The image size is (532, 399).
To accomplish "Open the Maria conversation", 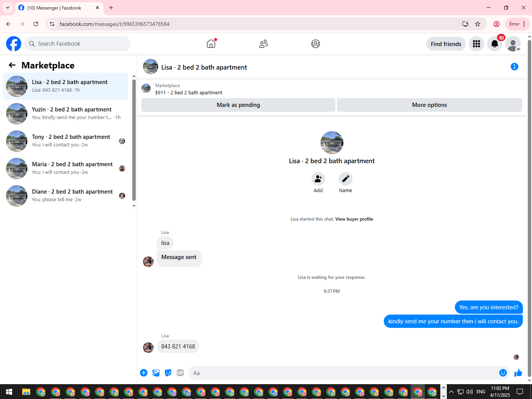I will (65, 169).
